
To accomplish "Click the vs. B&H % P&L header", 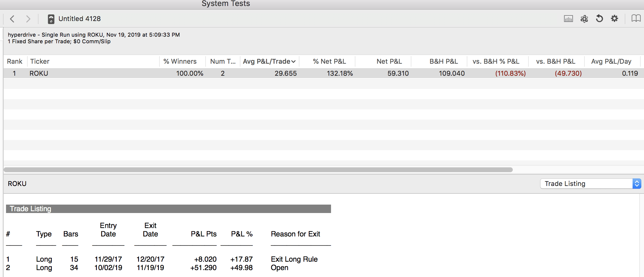I will pyautogui.click(x=496, y=62).
